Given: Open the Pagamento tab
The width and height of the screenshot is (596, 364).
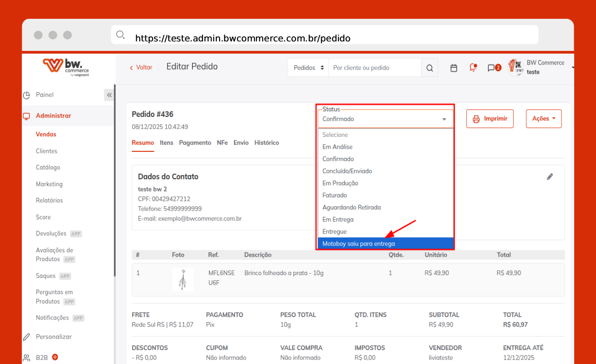Looking at the screenshot, I should [195, 143].
